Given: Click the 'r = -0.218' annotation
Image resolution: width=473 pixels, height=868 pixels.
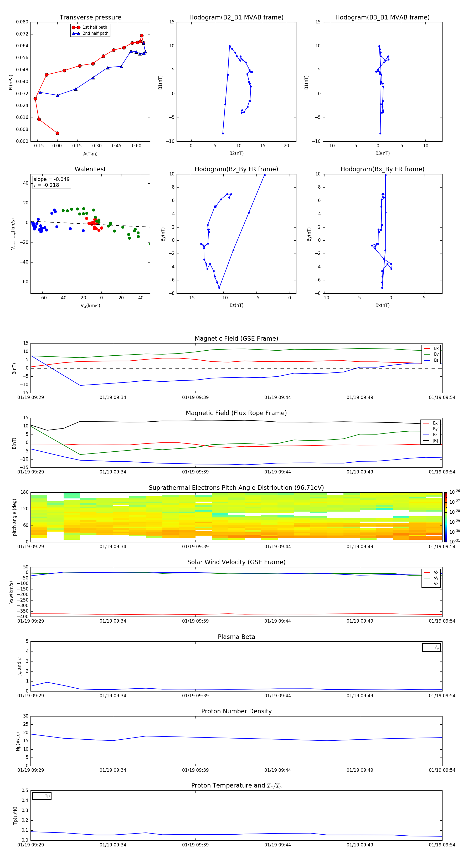Looking at the screenshot, I should click(x=47, y=185).
